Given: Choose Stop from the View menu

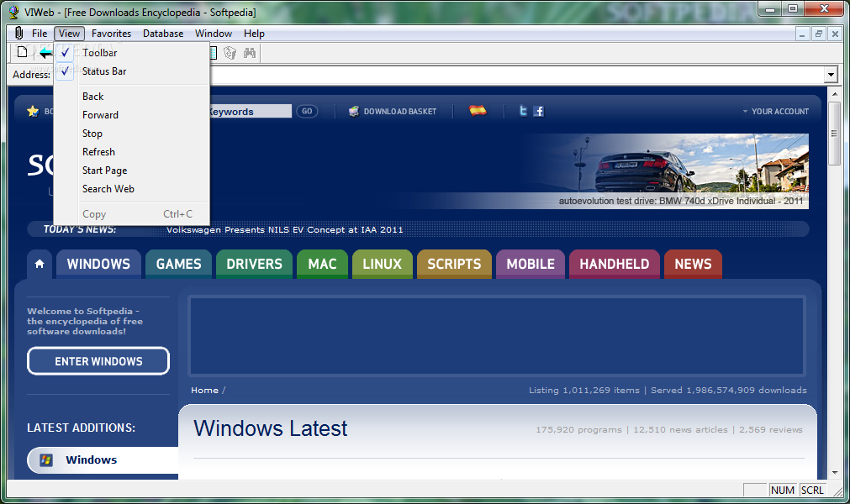Looking at the screenshot, I should pos(132,134).
